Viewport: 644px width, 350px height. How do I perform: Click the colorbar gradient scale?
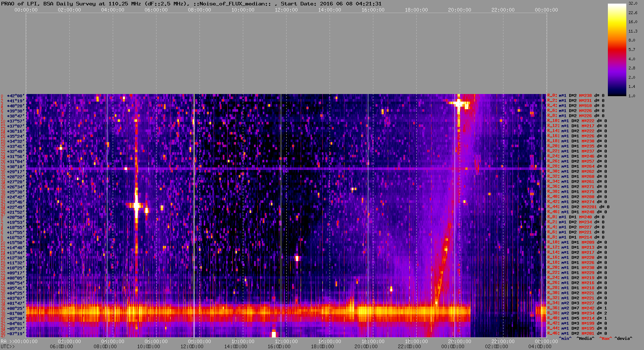pos(617,50)
